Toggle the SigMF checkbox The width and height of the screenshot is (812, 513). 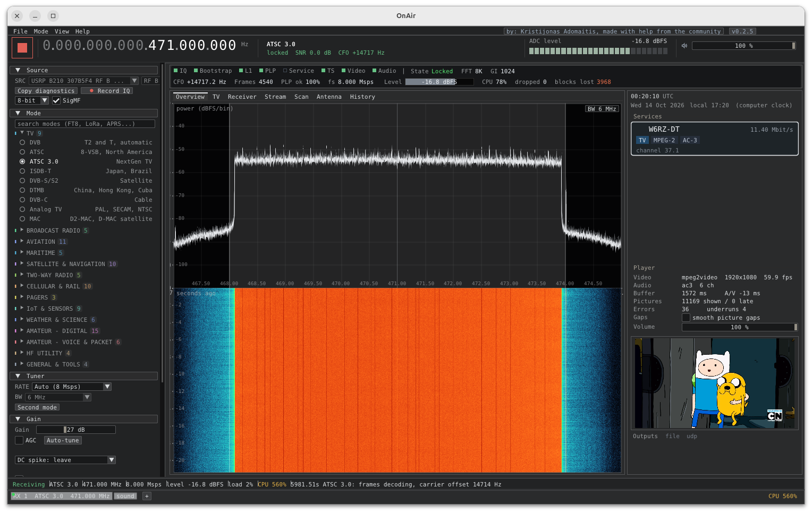56,100
